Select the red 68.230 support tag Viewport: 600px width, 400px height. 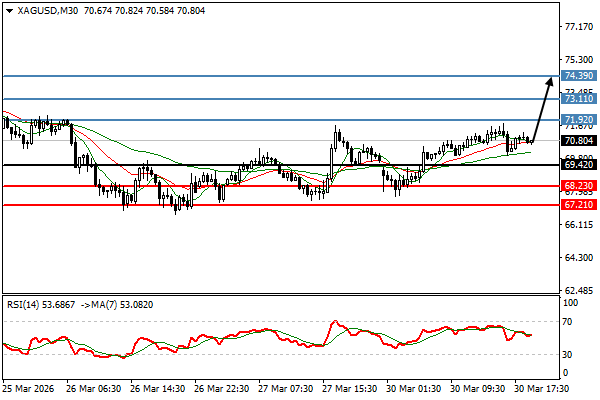(x=580, y=186)
